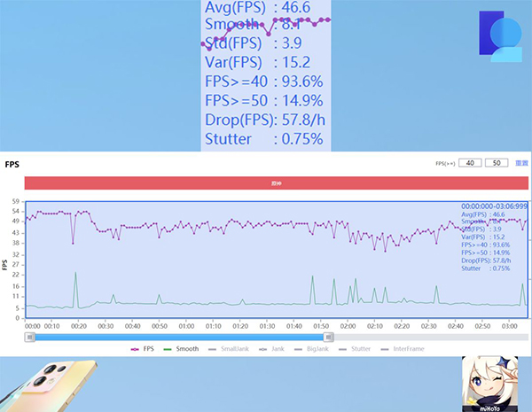Viewport: 532px width, 412px height.
Task: Click the green Smooth spike near 00:20
Action: [x=75, y=288]
